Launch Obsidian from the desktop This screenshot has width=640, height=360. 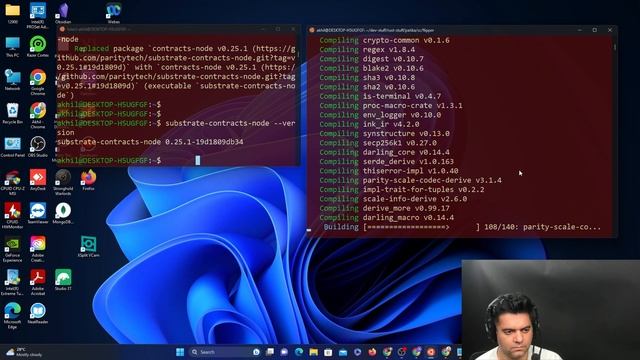pyautogui.click(x=63, y=13)
